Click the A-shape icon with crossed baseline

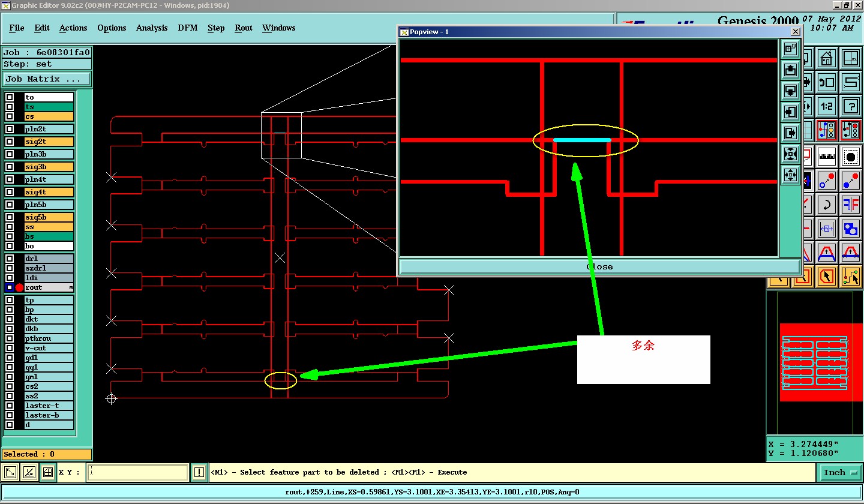(850, 252)
